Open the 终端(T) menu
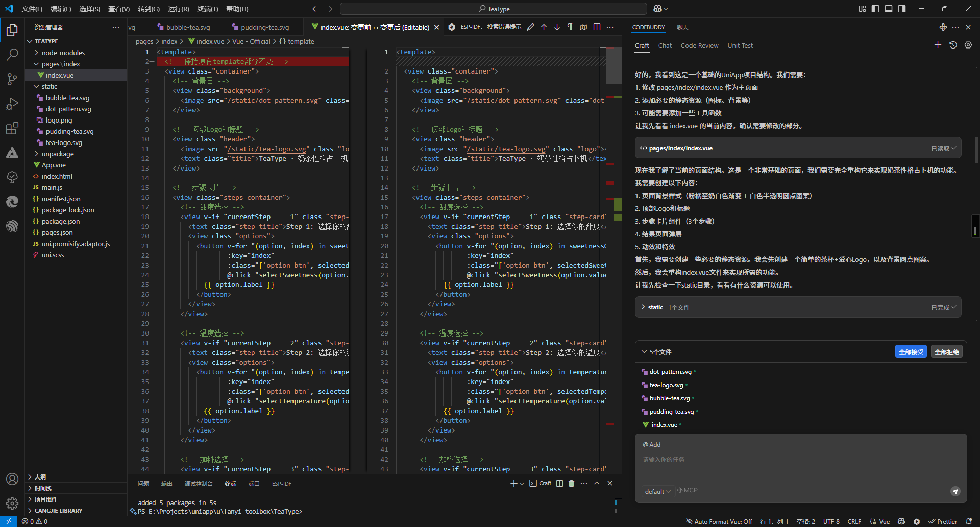Image resolution: width=980 pixels, height=527 pixels. 207,9
